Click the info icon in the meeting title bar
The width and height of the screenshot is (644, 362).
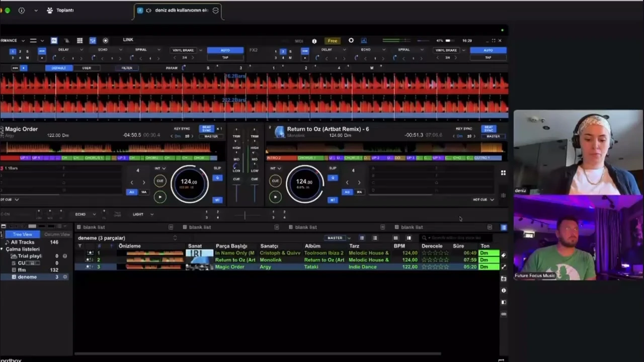coord(22,10)
